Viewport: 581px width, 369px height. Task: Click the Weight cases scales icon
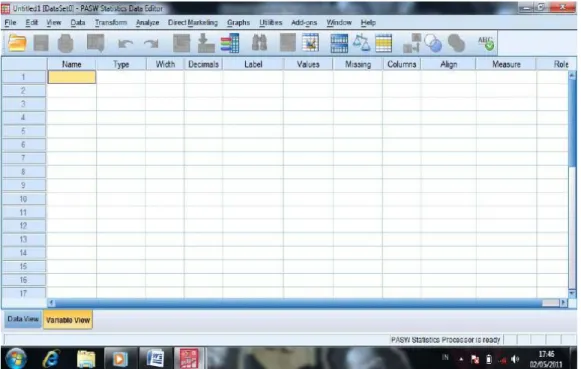[x=361, y=43]
